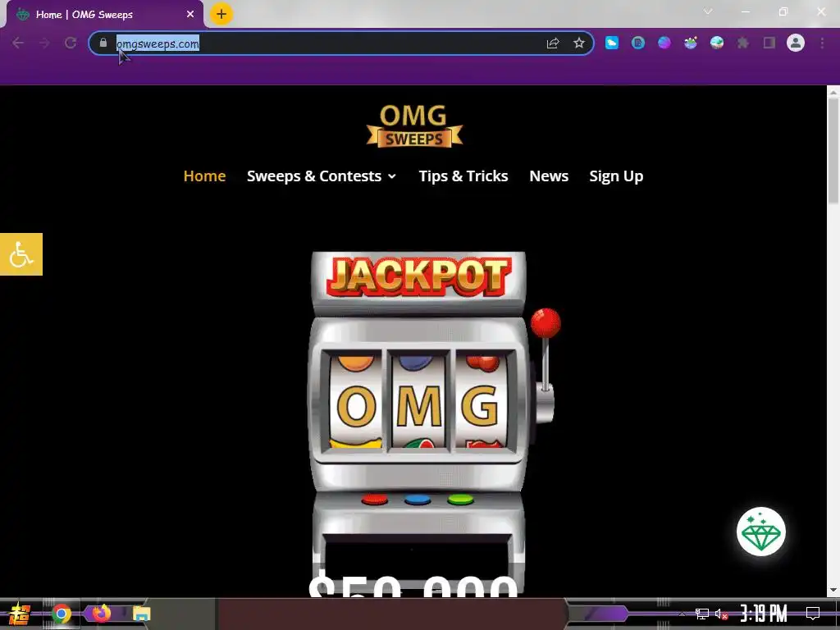Click the page vertical scrollbar thumb
Screen dimensions: 840x630
pos(833,150)
